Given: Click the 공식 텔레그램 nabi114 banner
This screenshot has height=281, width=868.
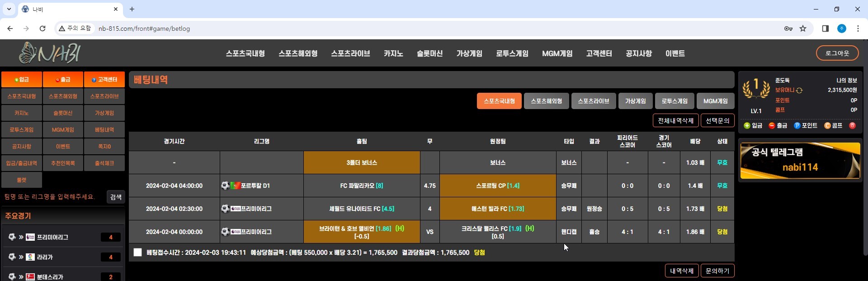Looking at the screenshot, I should click(x=800, y=161).
